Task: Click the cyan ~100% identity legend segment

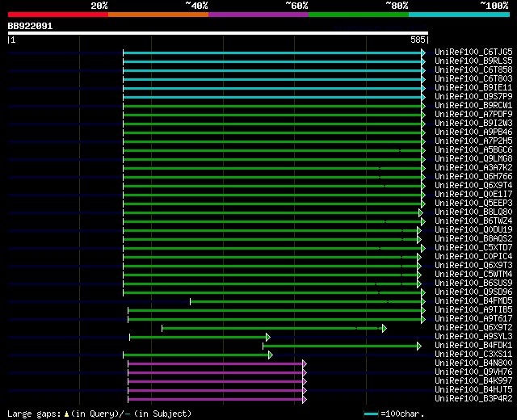Action: (460, 15)
